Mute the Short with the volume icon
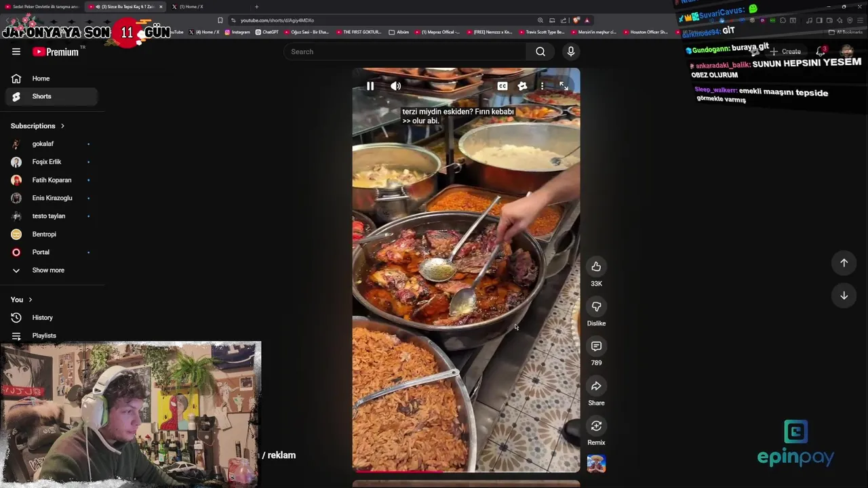This screenshot has width=868, height=488. (396, 86)
